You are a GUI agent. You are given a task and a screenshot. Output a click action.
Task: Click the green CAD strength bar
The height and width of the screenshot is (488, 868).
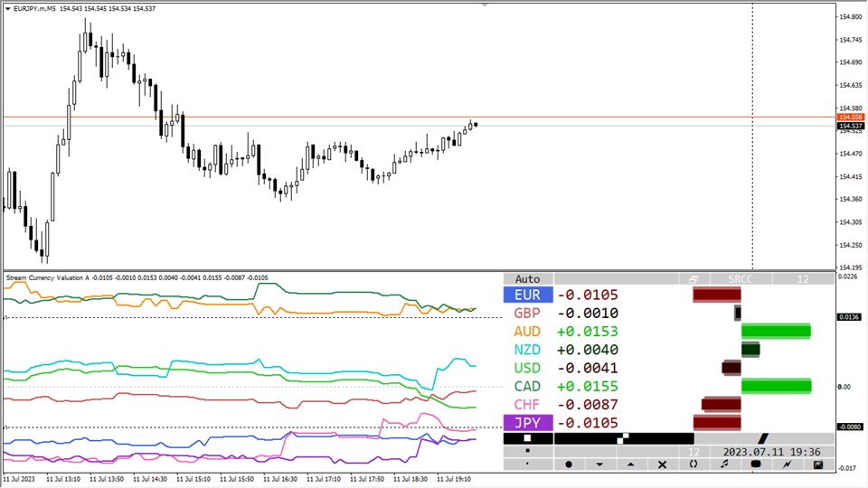(777, 386)
